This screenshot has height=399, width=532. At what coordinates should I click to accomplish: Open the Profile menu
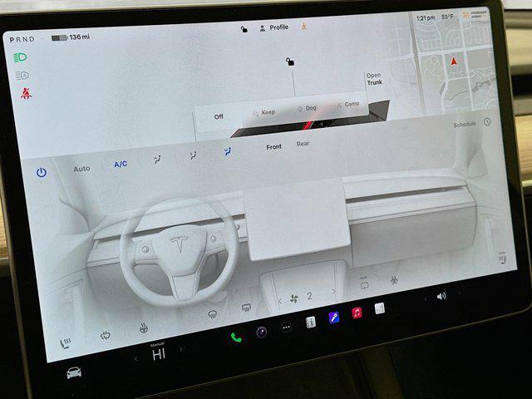(274, 27)
